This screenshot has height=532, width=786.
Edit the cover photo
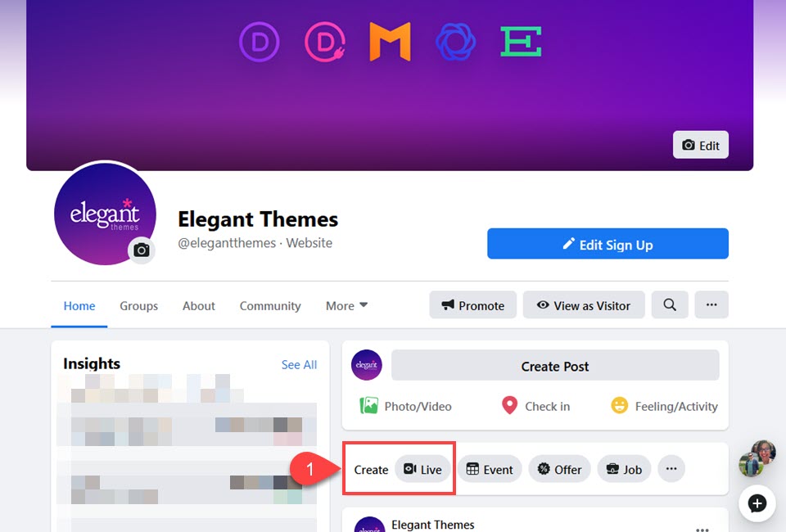click(700, 145)
